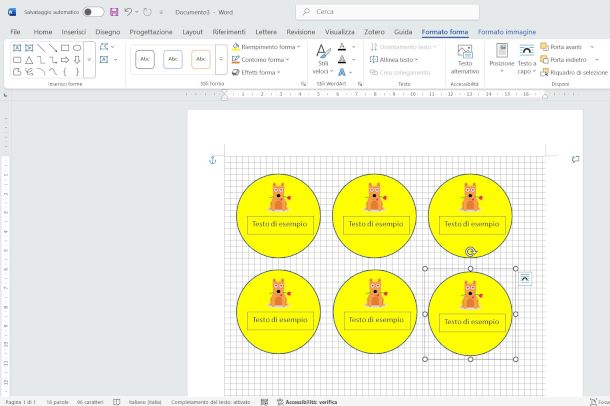Click the Posizione icon
The width and height of the screenshot is (610, 406).
[502, 56]
